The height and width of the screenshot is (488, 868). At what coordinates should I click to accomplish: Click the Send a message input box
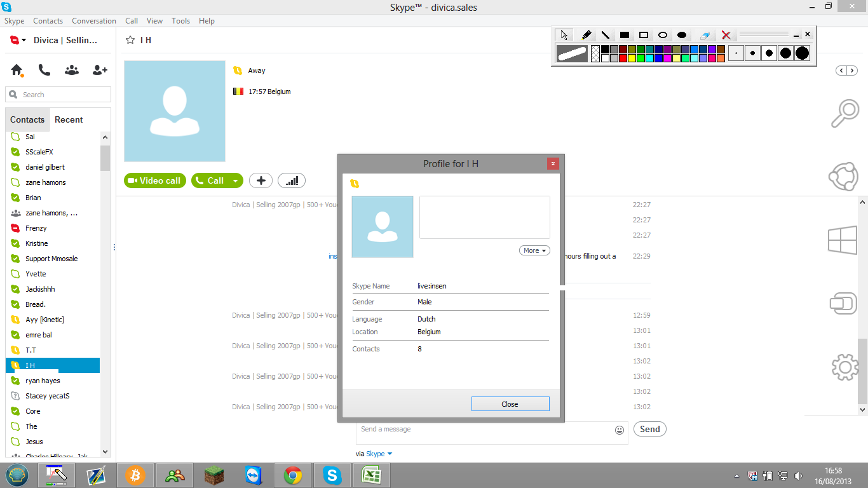click(492, 433)
